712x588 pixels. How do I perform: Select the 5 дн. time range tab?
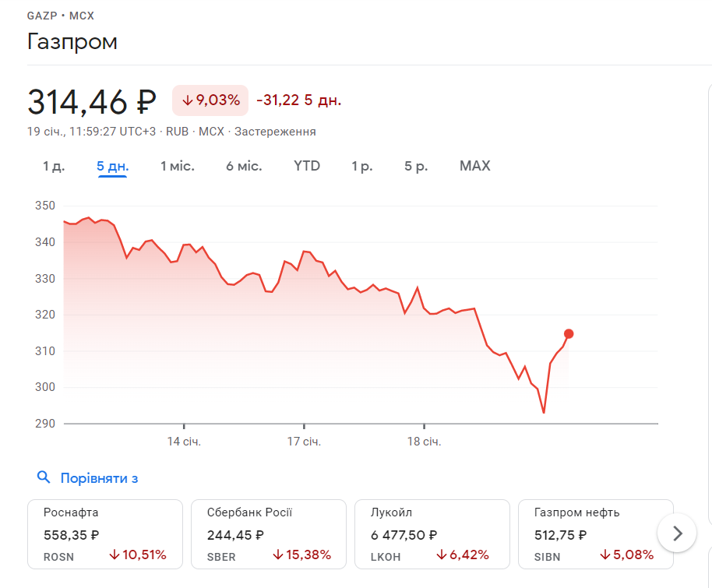[x=112, y=166]
